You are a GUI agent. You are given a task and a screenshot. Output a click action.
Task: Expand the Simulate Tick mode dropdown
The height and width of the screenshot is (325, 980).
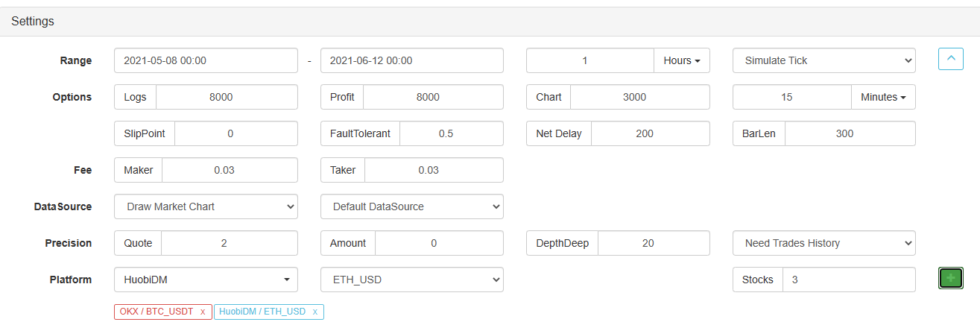coord(823,61)
